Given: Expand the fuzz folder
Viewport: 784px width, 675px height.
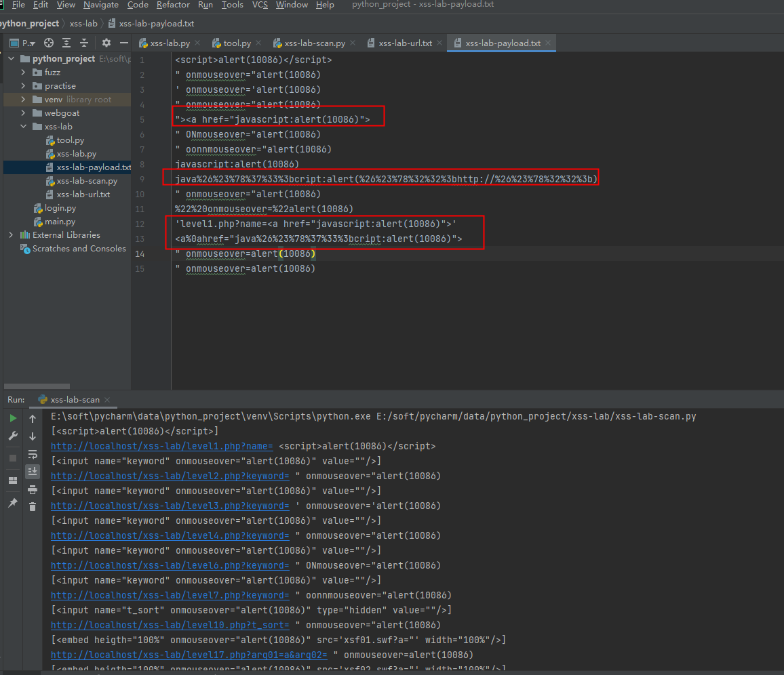Looking at the screenshot, I should click(x=23, y=72).
